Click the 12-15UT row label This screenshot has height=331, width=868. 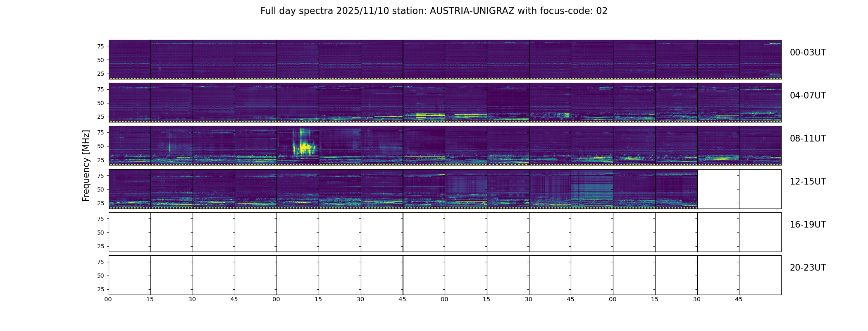[x=808, y=182]
